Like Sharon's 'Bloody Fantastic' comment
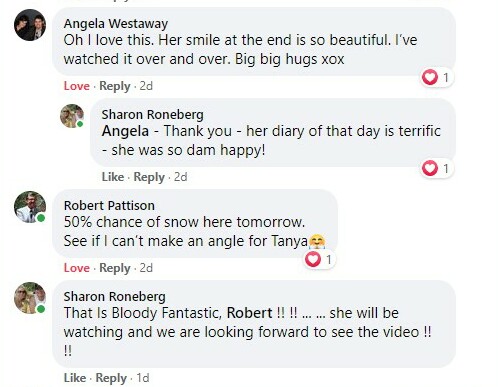498x387 pixels. point(75,378)
